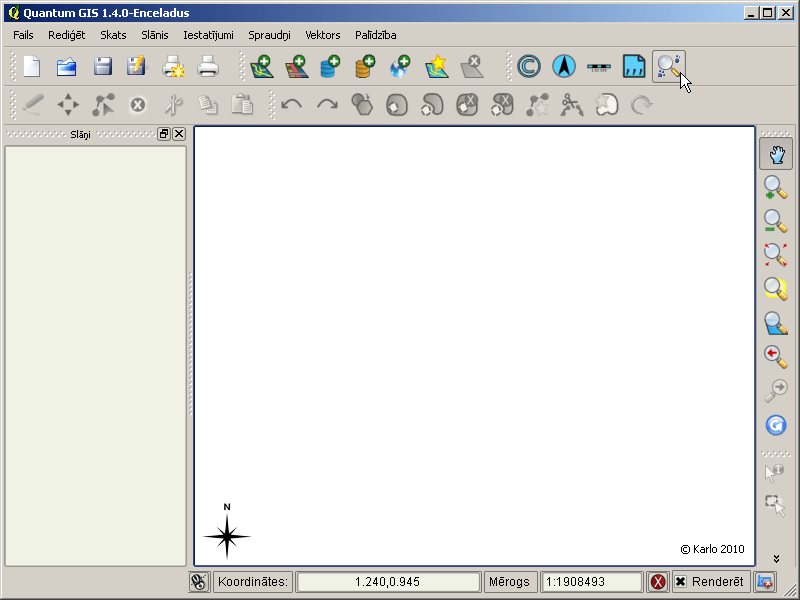Open the Fails menu

tap(23, 35)
